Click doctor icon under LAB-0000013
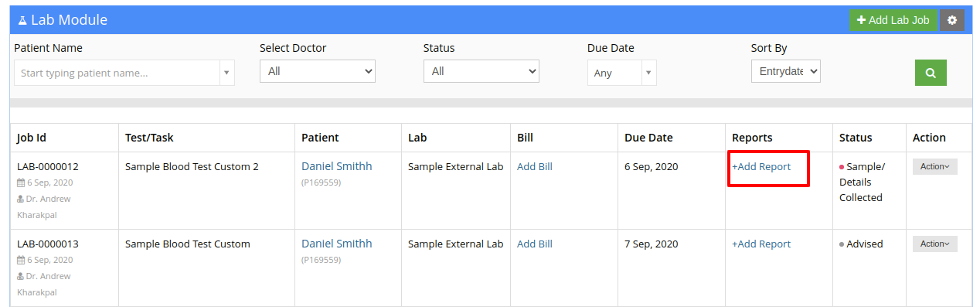This screenshot has height=307, width=980. pyautogui.click(x=21, y=276)
